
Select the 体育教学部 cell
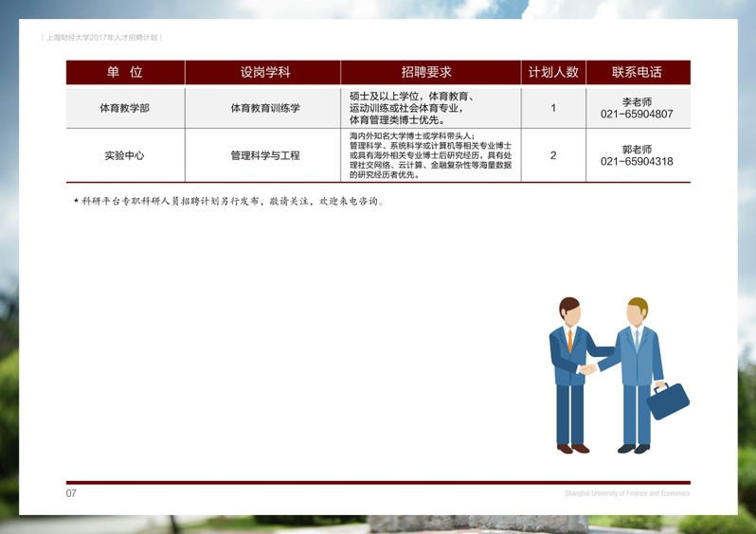coord(125,108)
